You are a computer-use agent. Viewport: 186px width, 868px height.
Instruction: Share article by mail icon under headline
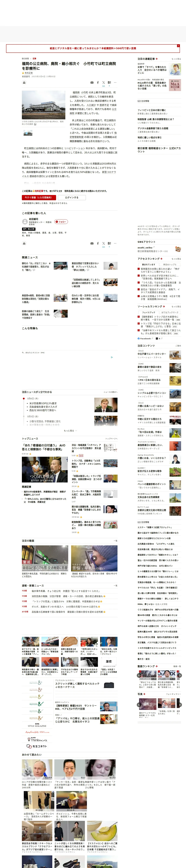(x=92, y=83)
